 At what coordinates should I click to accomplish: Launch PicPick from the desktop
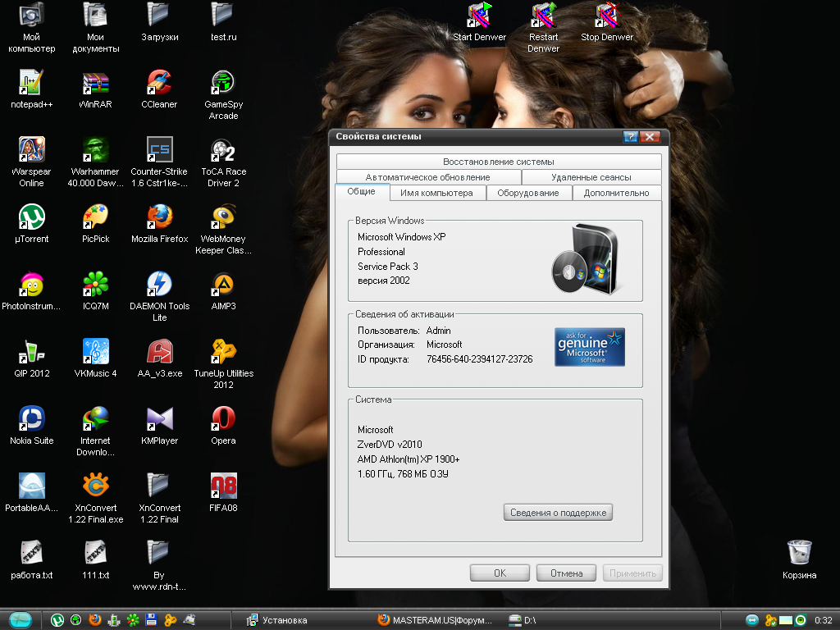click(95, 224)
